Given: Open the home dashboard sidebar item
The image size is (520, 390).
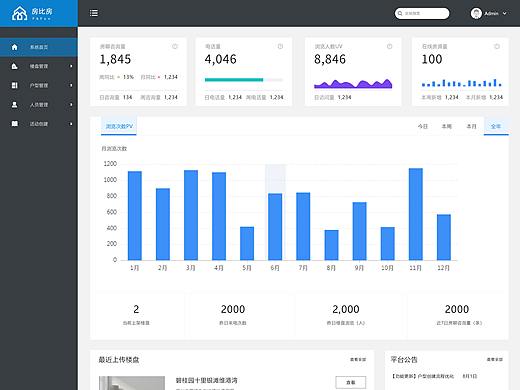Looking at the screenshot, I should pyautogui.click(x=39, y=47).
